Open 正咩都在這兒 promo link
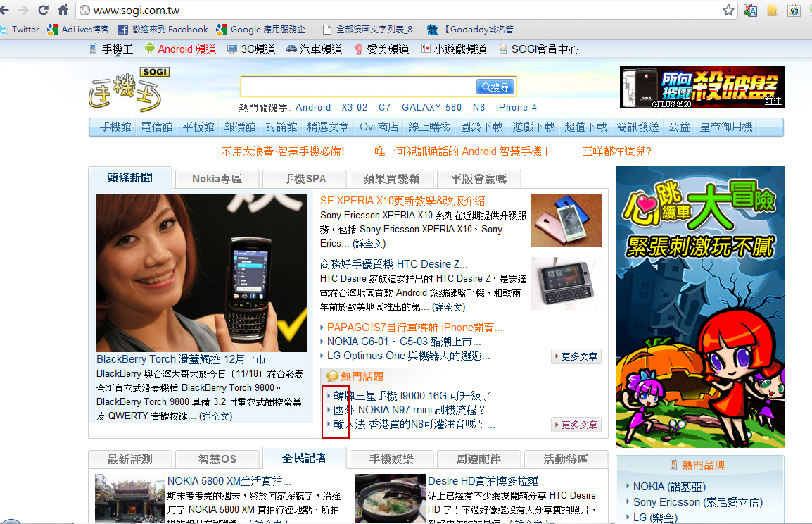This screenshot has width=812, height=524. point(617,152)
